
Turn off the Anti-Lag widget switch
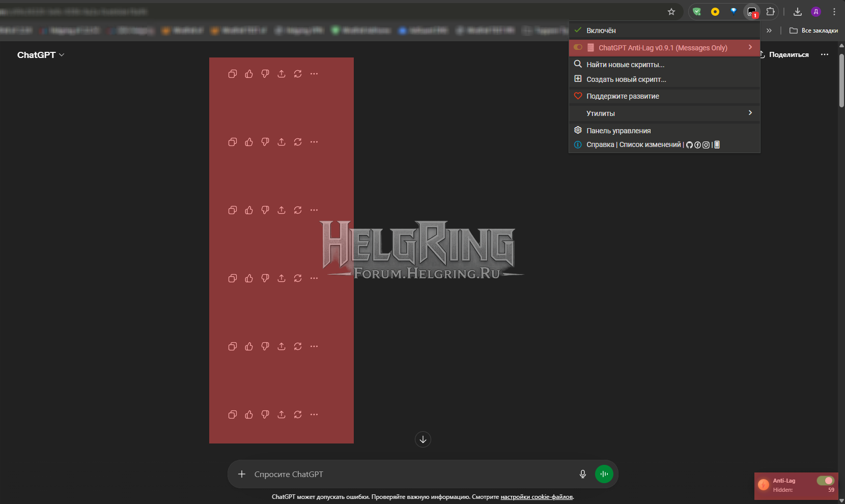826,481
